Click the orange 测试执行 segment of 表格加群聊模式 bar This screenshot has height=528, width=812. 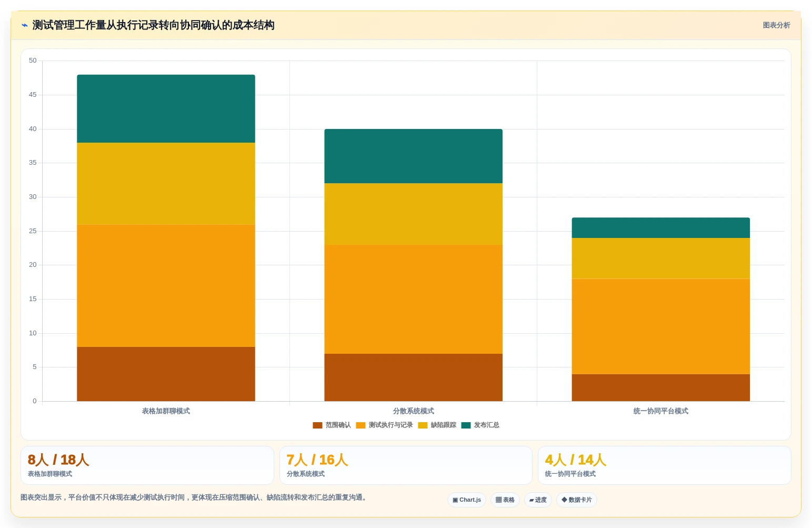[166, 286]
